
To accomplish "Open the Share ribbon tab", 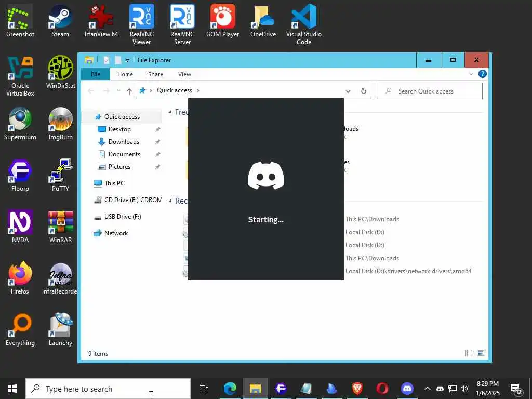I will click(155, 74).
